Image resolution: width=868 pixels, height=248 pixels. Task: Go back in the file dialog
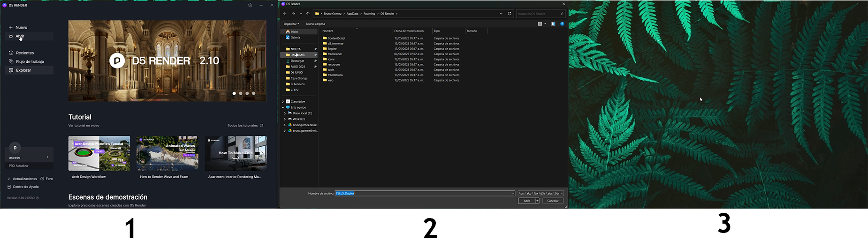(285, 14)
